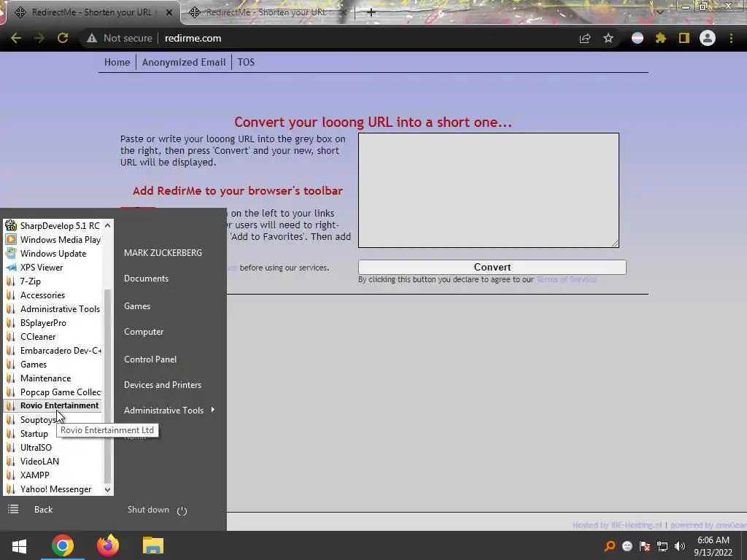
Task: Switch to the second RedirectMe tab
Action: coord(266,12)
